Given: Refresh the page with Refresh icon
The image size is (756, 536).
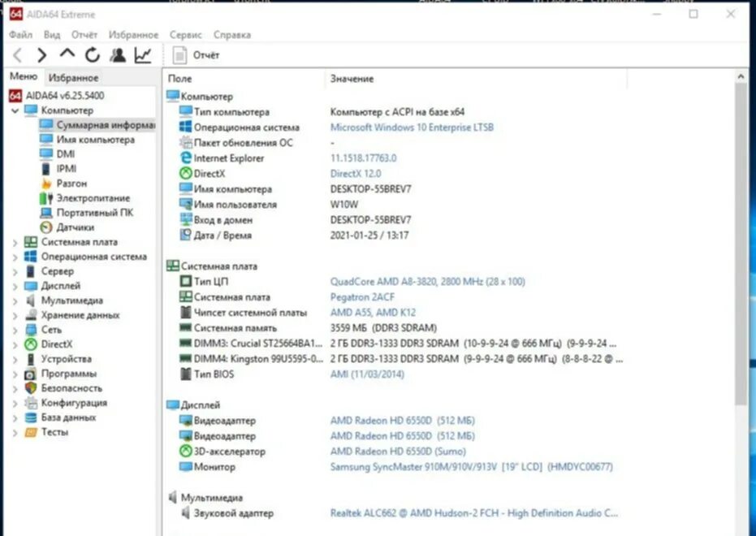Looking at the screenshot, I should [x=92, y=55].
